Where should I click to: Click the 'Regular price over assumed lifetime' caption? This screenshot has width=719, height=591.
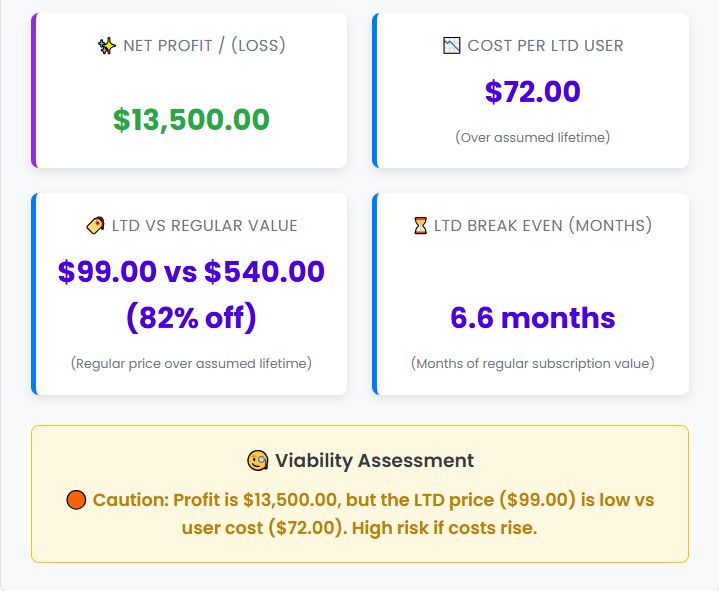[x=191, y=363]
